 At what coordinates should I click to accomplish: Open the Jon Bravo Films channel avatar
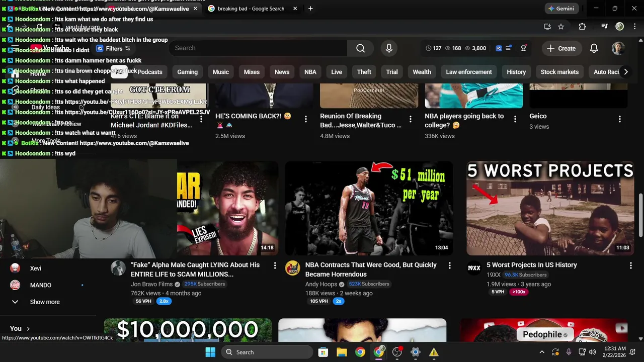click(118, 268)
